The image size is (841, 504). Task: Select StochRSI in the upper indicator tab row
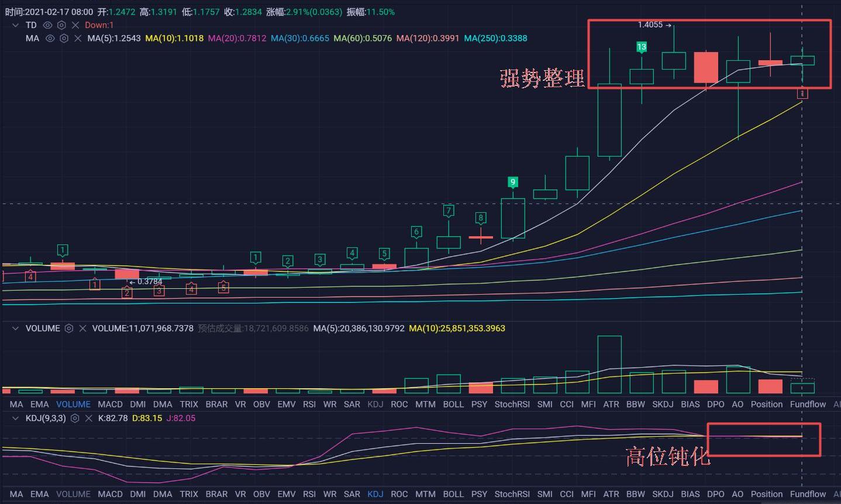[512, 404]
